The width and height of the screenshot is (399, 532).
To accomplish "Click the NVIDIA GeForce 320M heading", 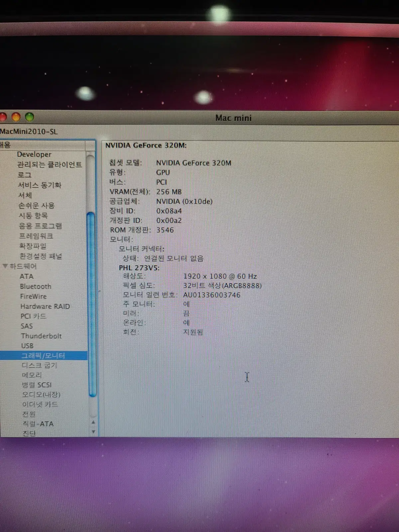I will [146, 145].
